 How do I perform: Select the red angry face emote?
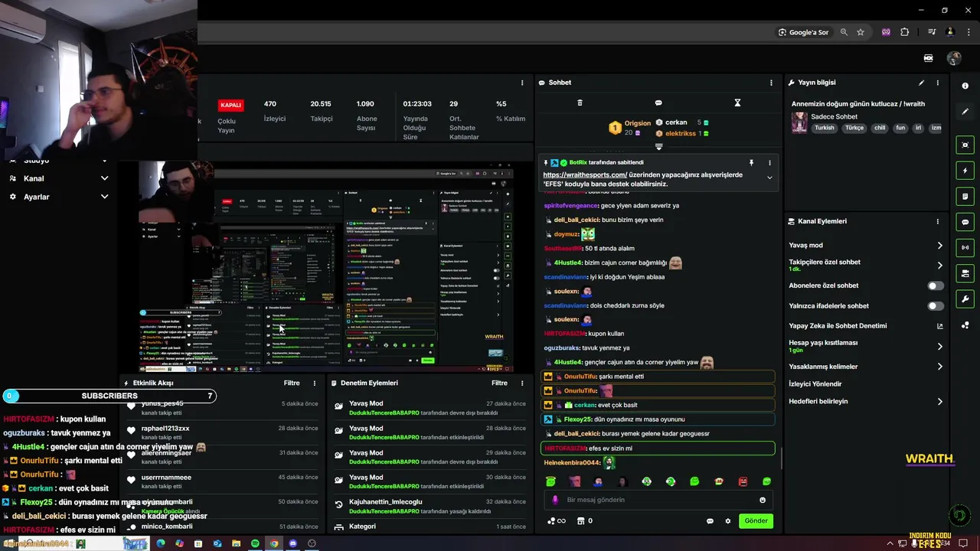point(743,481)
